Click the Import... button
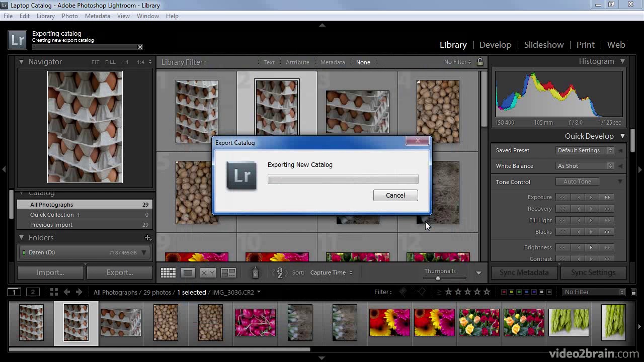 50,273
